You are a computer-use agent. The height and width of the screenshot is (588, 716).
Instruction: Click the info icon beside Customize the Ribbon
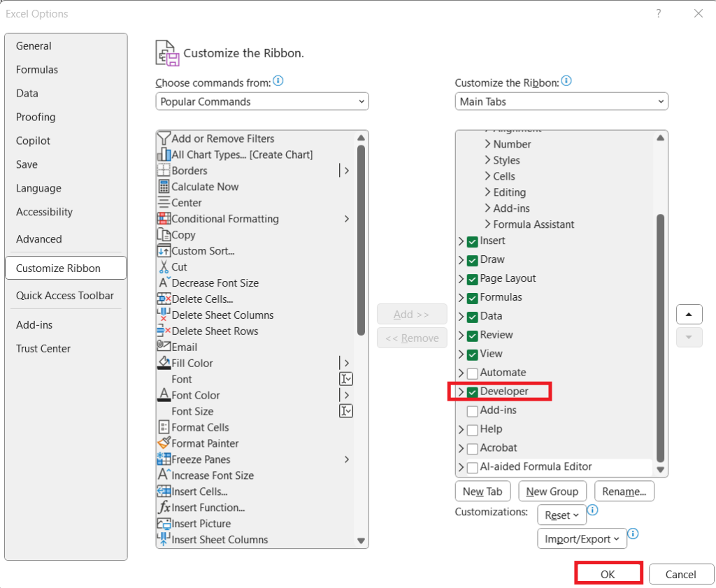pyautogui.click(x=566, y=81)
